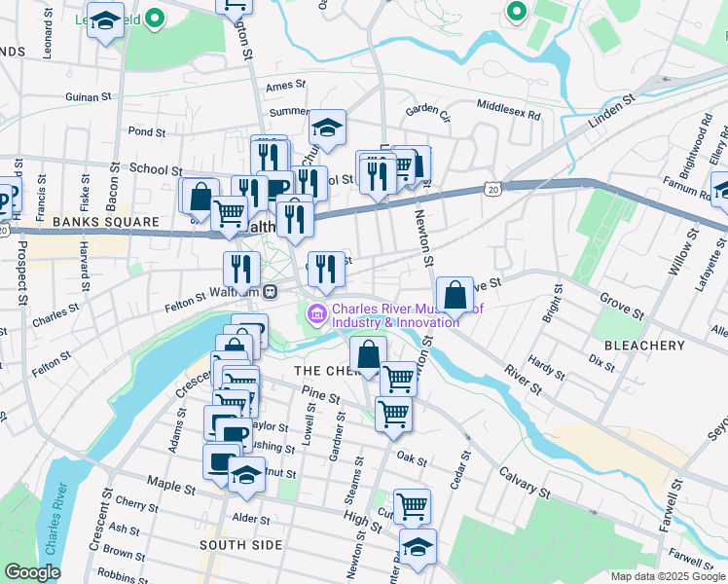Select restaurant marker above Charles River Museum

pyautogui.click(x=326, y=273)
